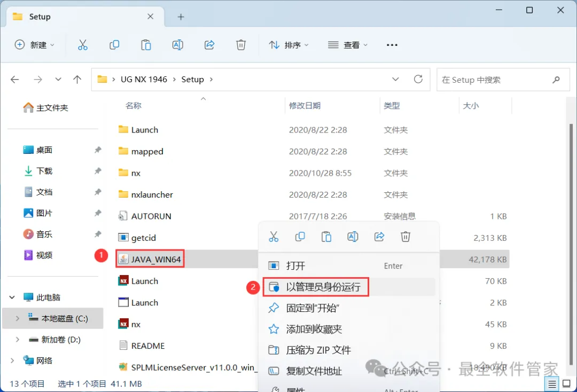Screen dimensions: 577x392
Task: Click the Copy icon in top toolbar
Action: pos(114,45)
